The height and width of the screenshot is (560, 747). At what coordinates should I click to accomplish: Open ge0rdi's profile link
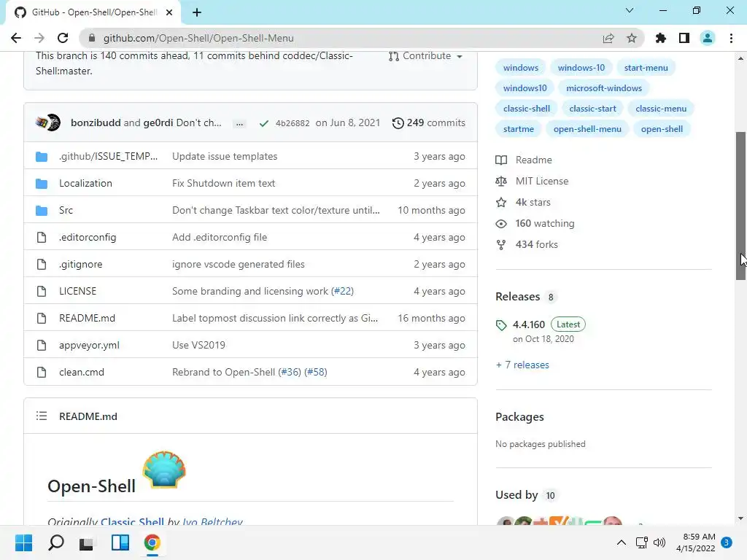158,122
